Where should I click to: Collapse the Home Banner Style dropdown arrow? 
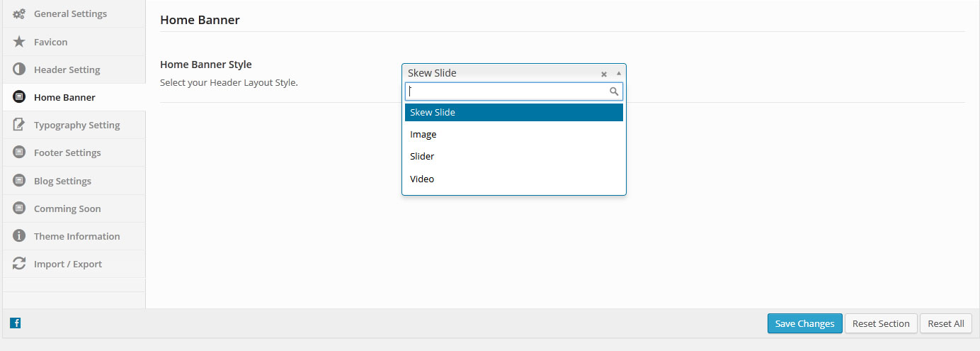tap(619, 73)
